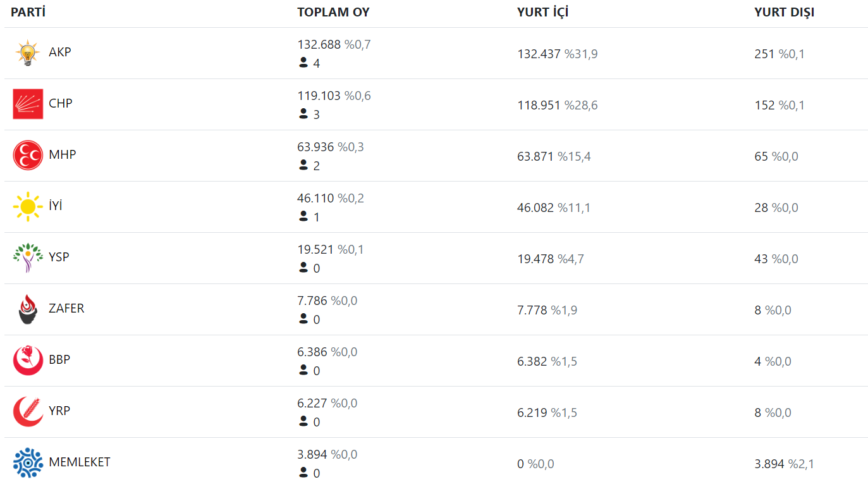Click the MEMLEKET blue circular logo
The image size is (868, 484).
point(28,462)
